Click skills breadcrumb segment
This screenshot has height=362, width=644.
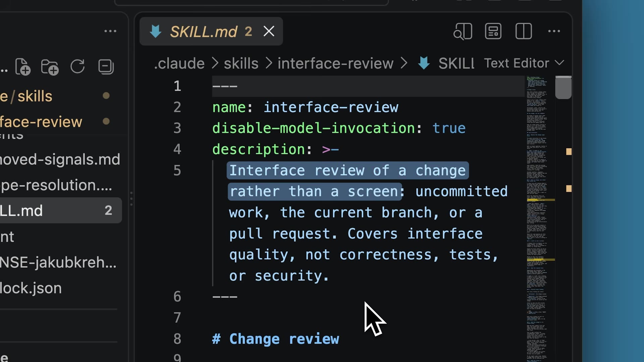[241, 63]
